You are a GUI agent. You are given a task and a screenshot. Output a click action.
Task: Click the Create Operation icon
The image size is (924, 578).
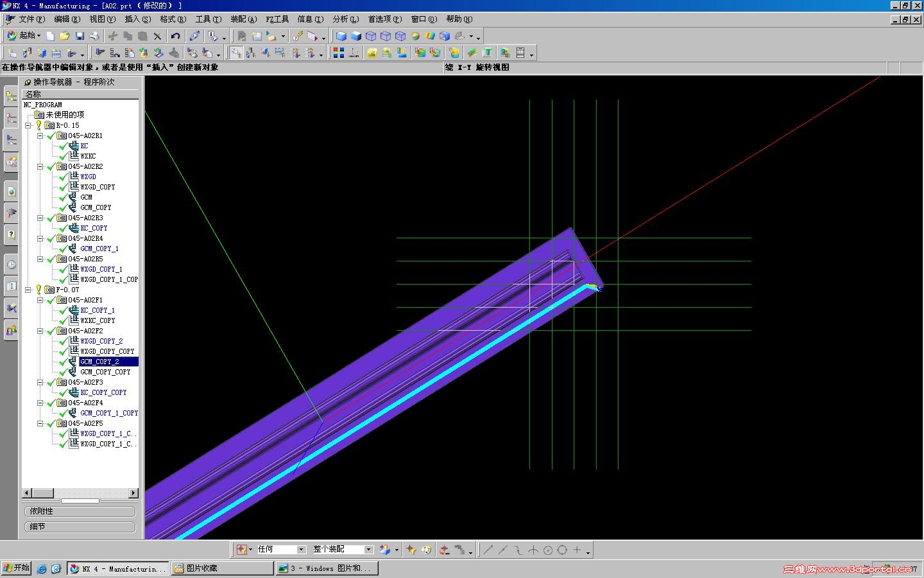tap(72, 53)
